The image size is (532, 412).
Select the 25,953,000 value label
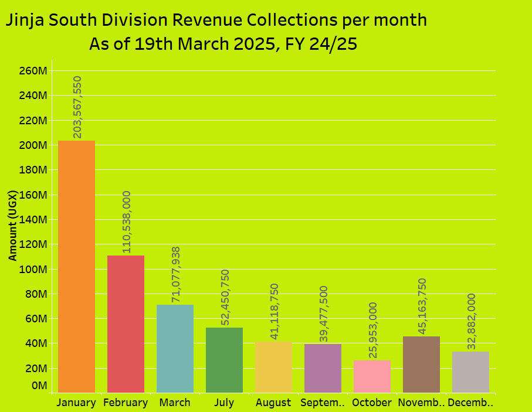click(372, 331)
